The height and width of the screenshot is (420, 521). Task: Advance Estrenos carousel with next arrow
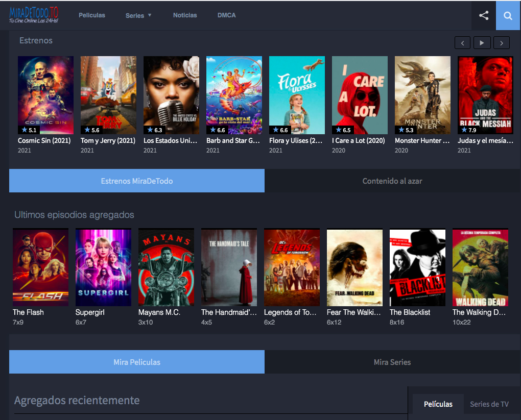click(x=502, y=43)
